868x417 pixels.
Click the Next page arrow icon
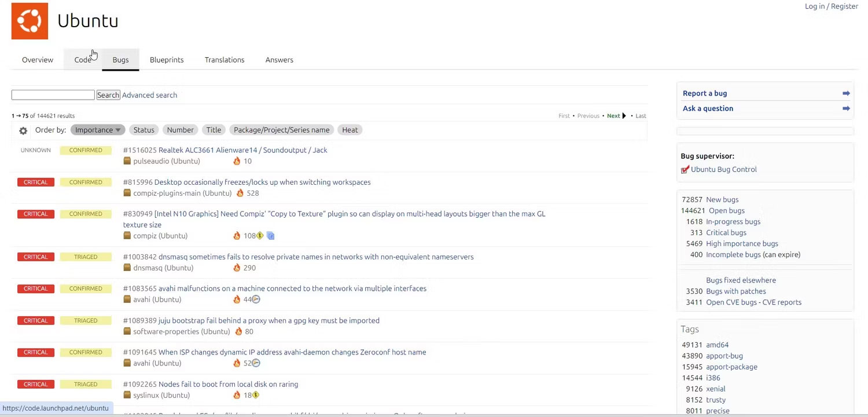(x=624, y=116)
